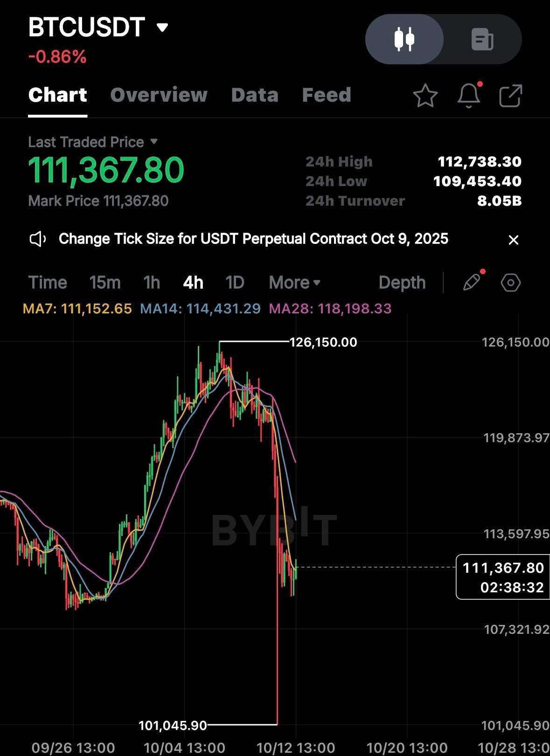Switch to candlestick chart view toggle

point(404,39)
